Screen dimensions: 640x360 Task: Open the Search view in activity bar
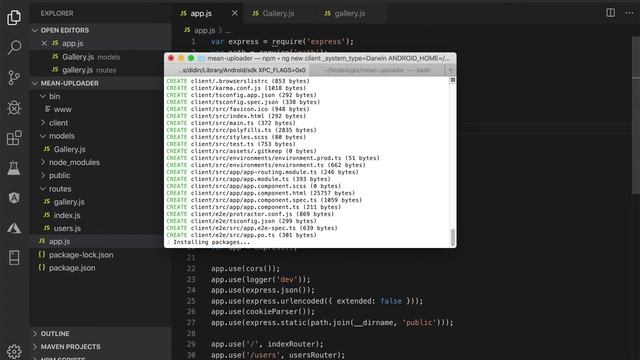point(14,47)
